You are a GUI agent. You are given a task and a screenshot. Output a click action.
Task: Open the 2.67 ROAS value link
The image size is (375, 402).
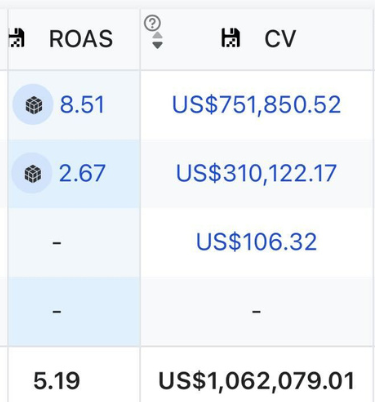coord(82,173)
